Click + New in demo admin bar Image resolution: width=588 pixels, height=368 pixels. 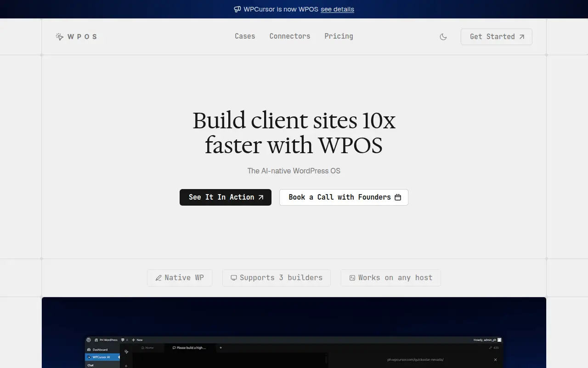point(137,340)
